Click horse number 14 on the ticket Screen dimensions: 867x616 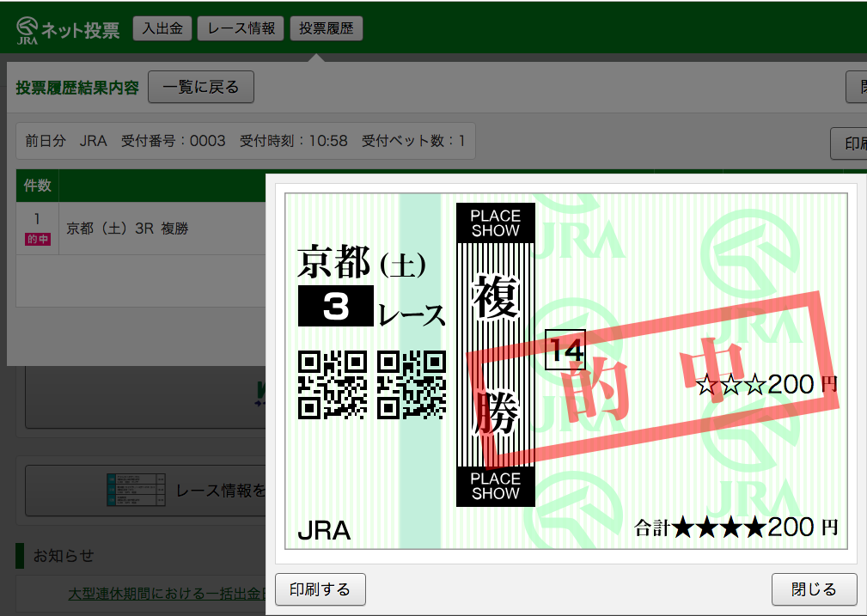[565, 350]
